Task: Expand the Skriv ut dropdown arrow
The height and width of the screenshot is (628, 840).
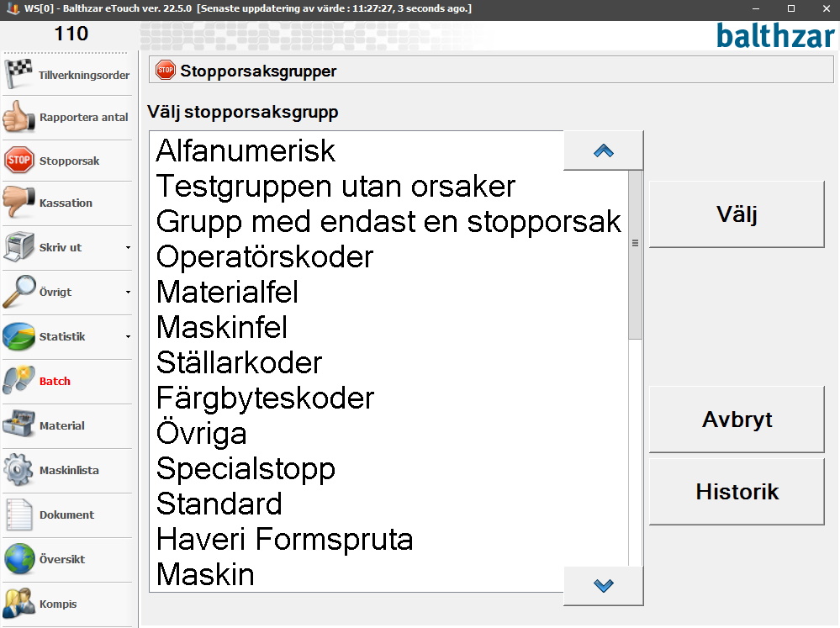Action: click(x=128, y=247)
